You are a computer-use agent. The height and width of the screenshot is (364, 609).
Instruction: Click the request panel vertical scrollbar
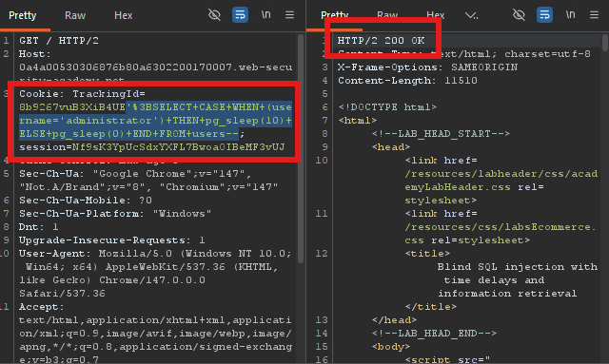tap(301, 149)
